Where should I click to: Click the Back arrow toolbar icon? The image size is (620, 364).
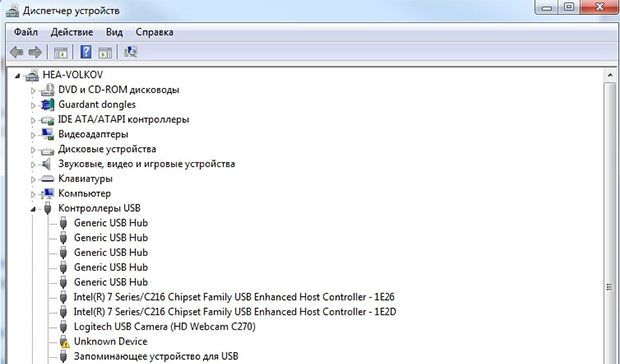(16, 52)
